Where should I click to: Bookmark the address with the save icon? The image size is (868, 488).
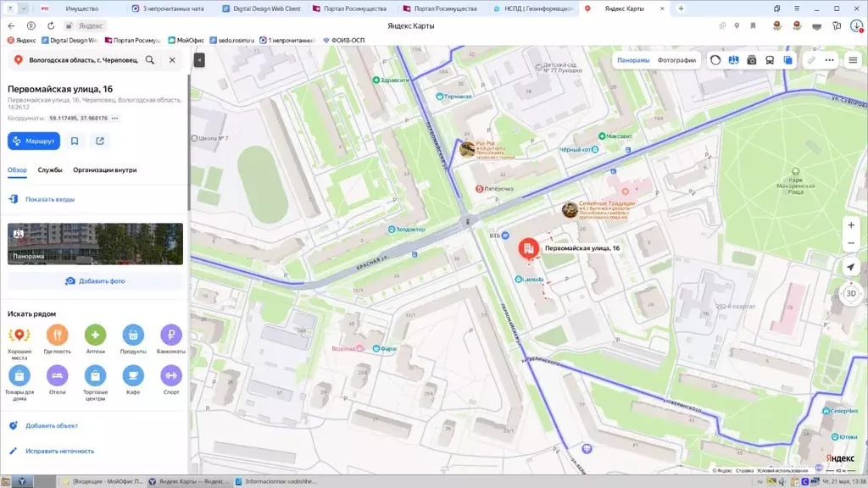[75, 141]
